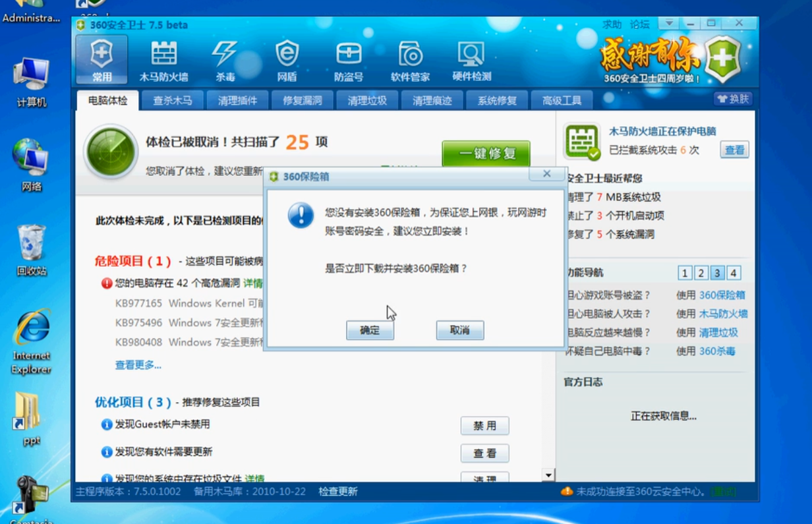The height and width of the screenshot is (524, 812).
Task: Go to page 3 of 功能导航
Action: (x=717, y=273)
